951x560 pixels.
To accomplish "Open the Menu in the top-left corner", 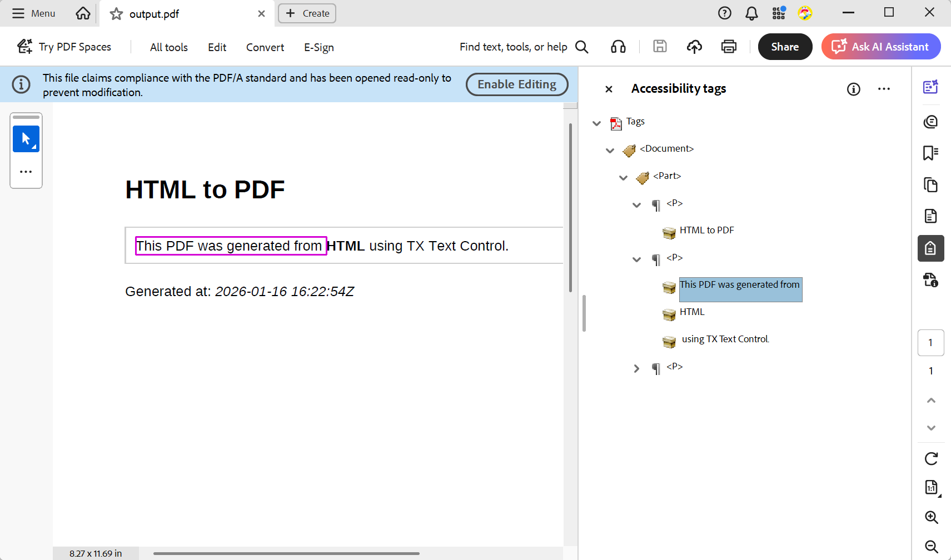I will pos(33,13).
